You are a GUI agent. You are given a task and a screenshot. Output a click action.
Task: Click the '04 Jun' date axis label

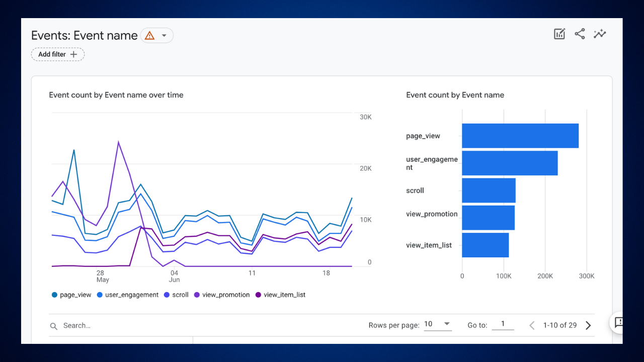174,276
